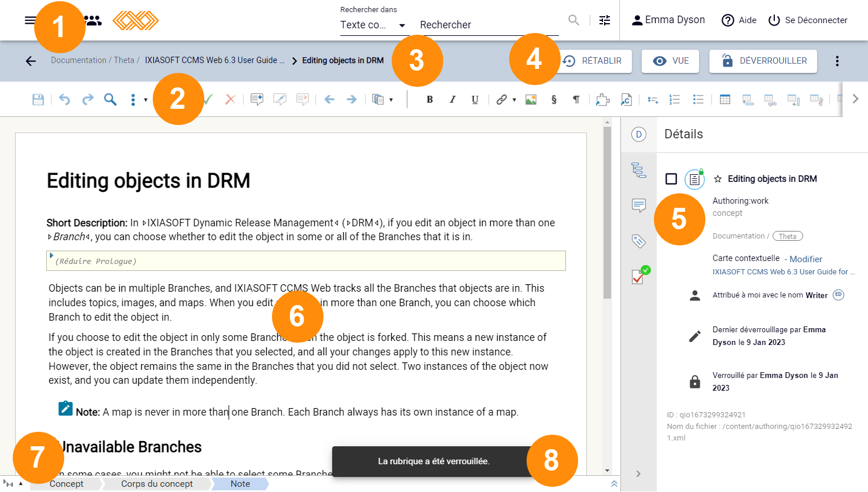
Task: Click Se Déconnecter to log out
Action: coord(808,20)
